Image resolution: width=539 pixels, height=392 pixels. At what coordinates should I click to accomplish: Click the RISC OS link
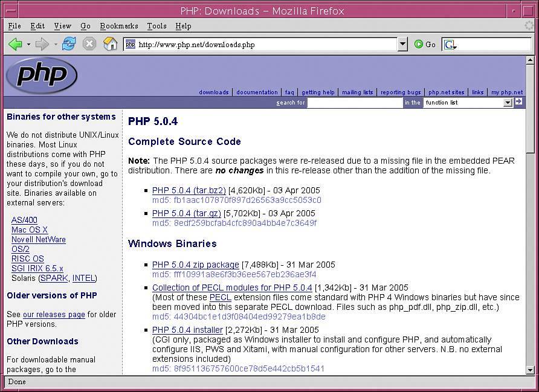(28, 259)
